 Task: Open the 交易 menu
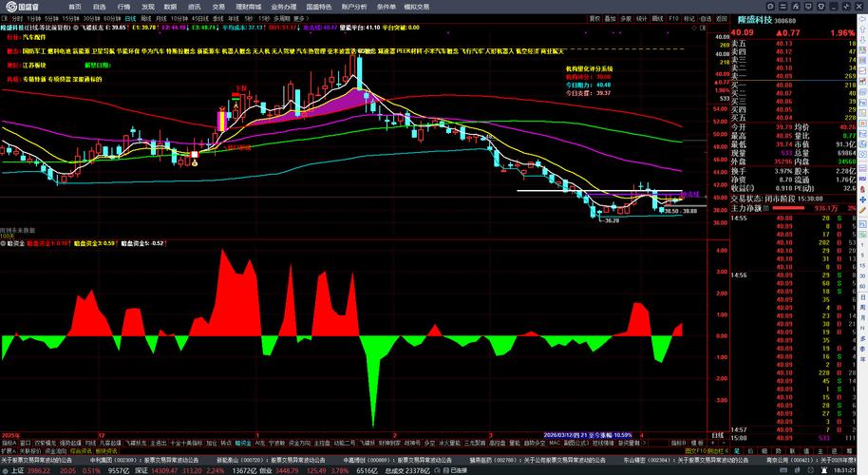click(218, 7)
